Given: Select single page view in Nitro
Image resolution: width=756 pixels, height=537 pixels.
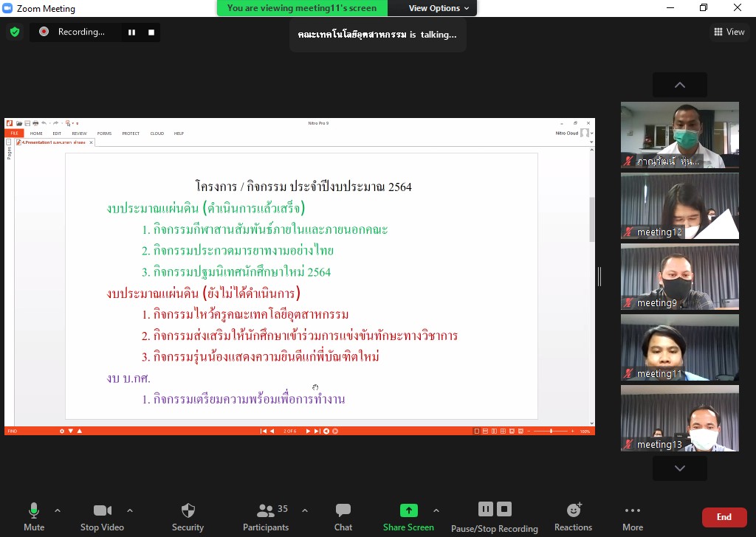Looking at the screenshot, I should click(x=477, y=431).
